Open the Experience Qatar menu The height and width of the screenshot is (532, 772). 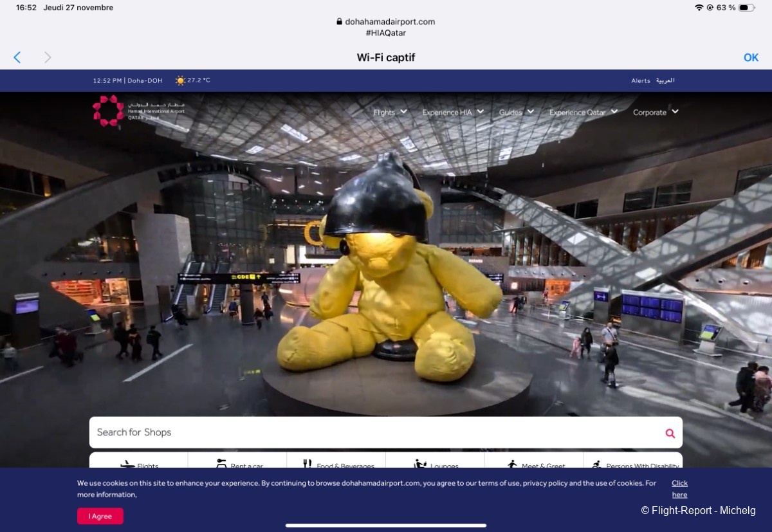click(x=583, y=112)
